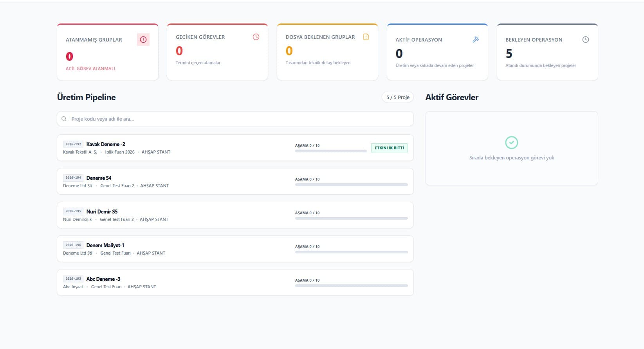Image resolution: width=644 pixels, height=349 pixels.
Task: Click the Acil Görev Atanmalı warning text
Action: 90,69
